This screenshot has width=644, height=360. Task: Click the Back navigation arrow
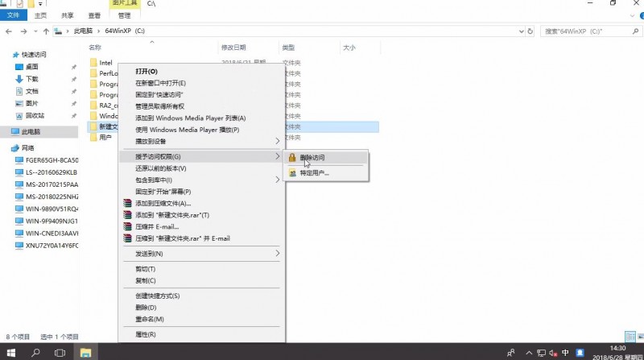coord(9,31)
